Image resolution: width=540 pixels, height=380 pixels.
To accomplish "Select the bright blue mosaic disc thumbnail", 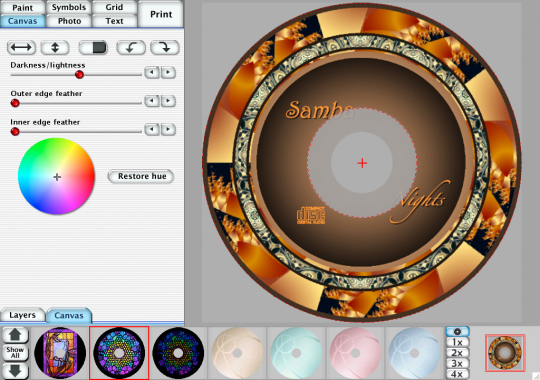I will click(x=119, y=353).
